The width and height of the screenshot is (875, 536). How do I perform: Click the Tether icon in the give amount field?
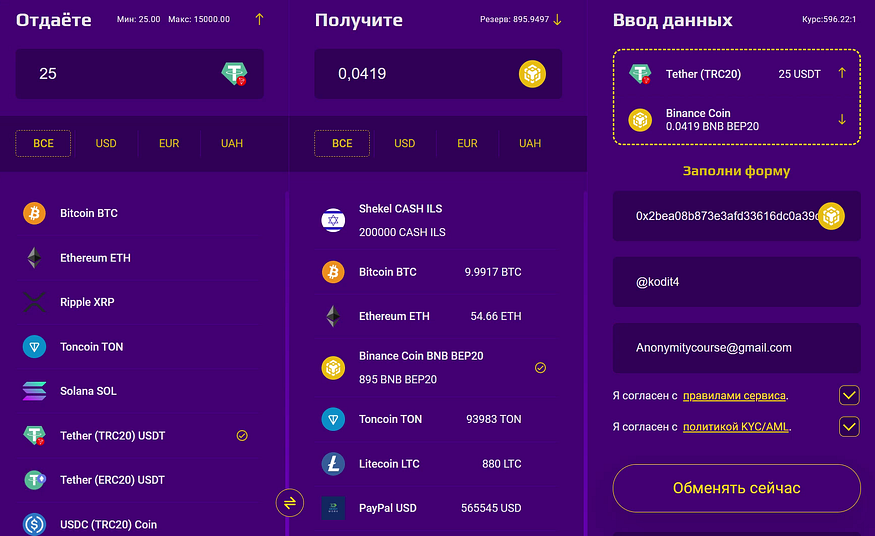(x=234, y=74)
